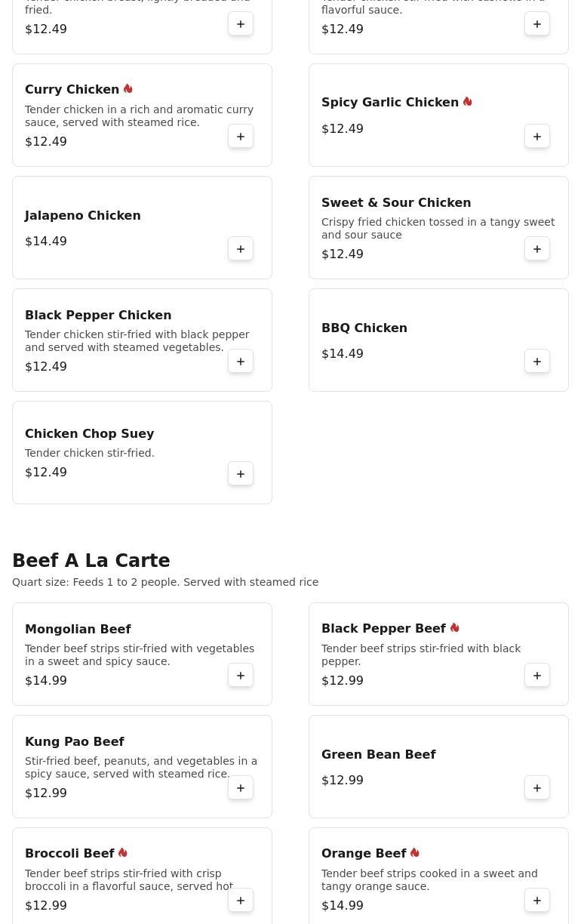
Task: Select the Beef A La Carte heading
Action: (91, 561)
